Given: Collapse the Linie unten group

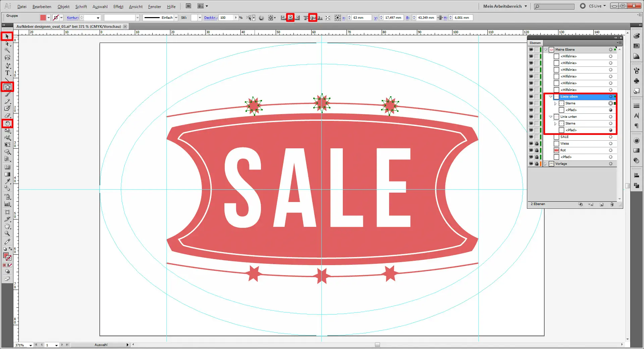Looking at the screenshot, I should click(x=550, y=117).
